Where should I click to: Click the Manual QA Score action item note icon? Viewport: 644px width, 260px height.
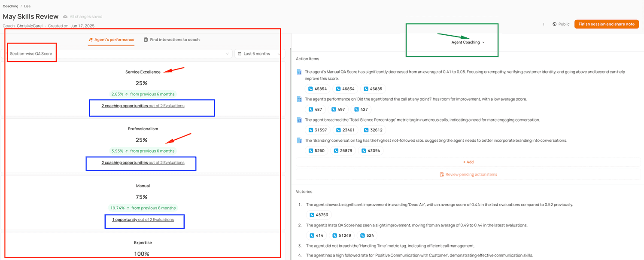point(299,72)
